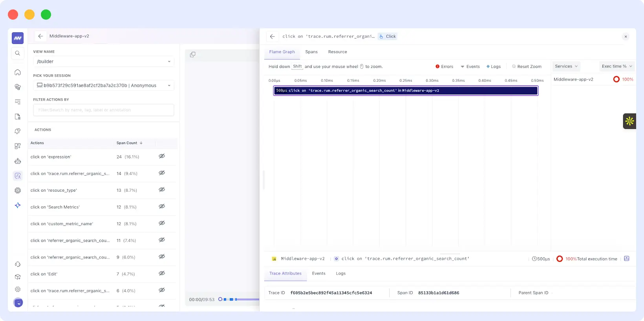The height and width of the screenshot is (321, 644).
Task: Toggle the Errors filter in flame graph
Action: (444, 67)
